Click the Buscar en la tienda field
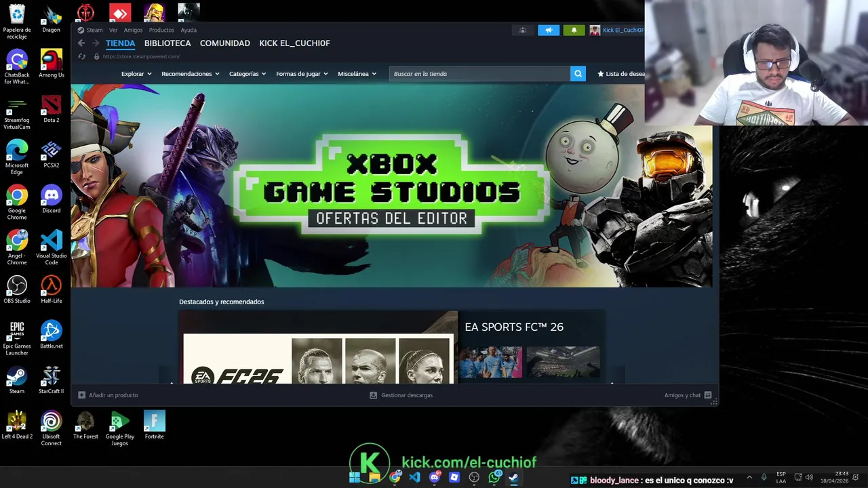868x488 pixels. 479,74
